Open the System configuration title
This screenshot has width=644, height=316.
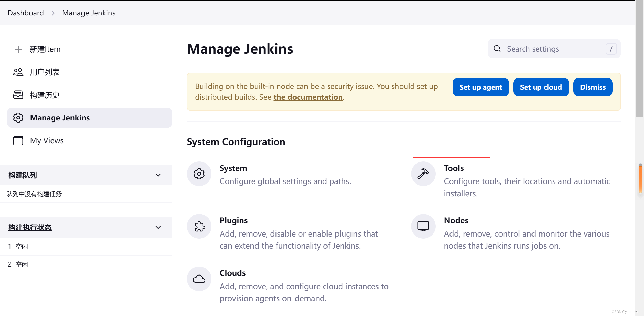click(233, 168)
